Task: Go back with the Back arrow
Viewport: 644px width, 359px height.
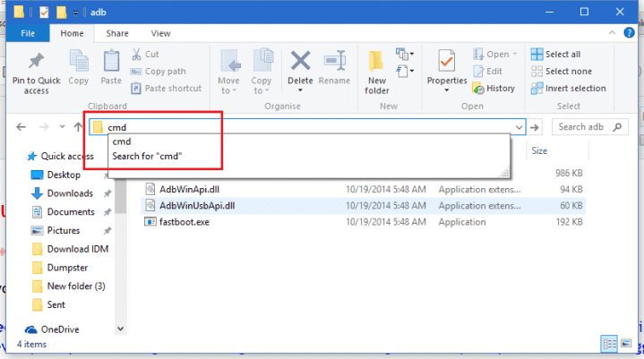Action: 21,127
